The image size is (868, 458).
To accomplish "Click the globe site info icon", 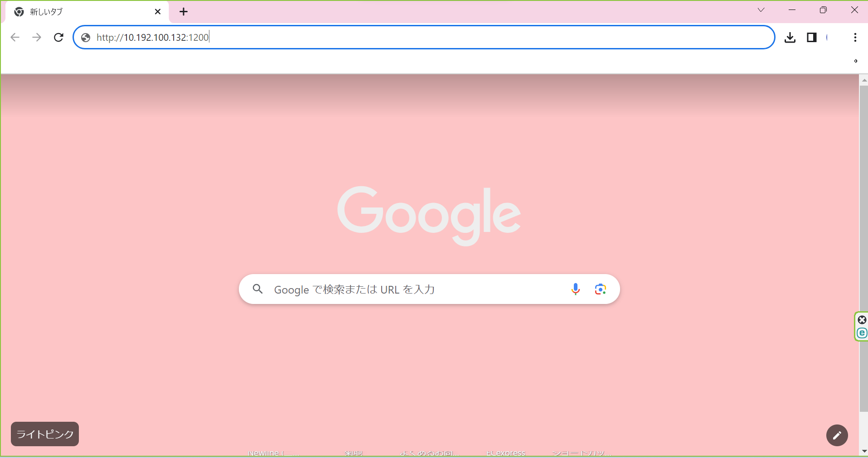I will (x=86, y=38).
